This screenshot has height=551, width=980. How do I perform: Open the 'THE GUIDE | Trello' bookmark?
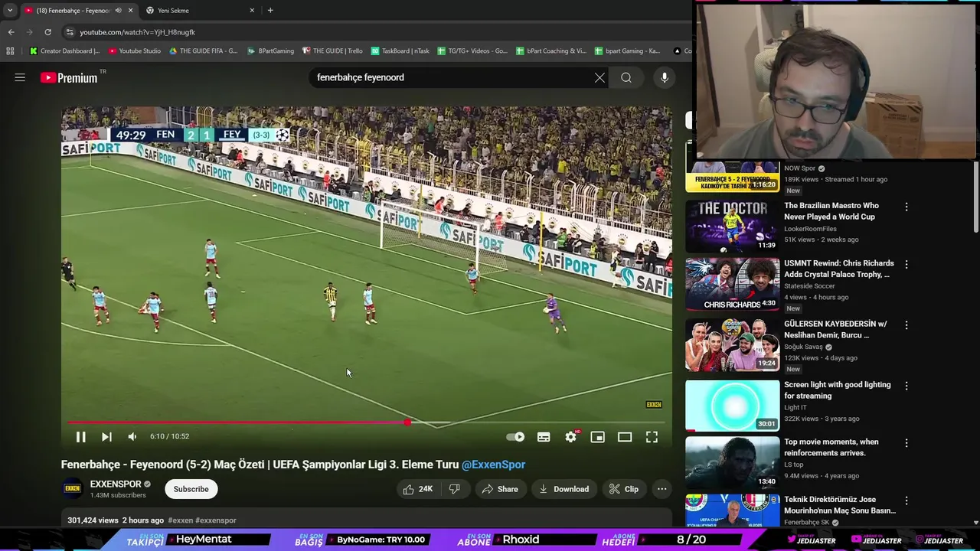pyautogui.click(x=332, y=51)
